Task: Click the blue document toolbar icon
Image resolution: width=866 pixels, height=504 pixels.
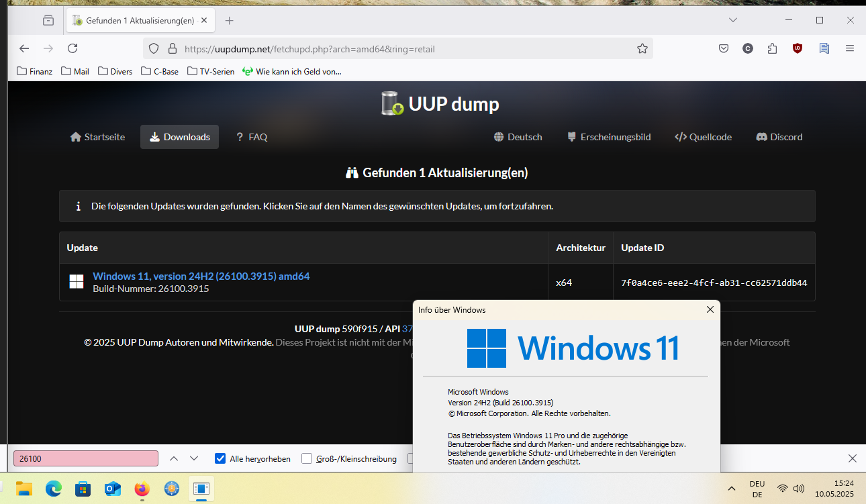Action: tap(824, 48)
